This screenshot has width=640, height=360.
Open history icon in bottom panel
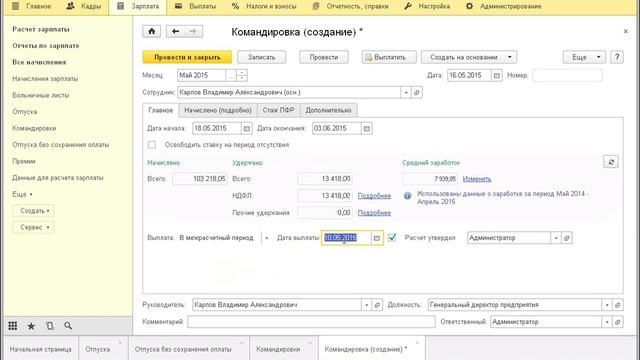[50, 326]
